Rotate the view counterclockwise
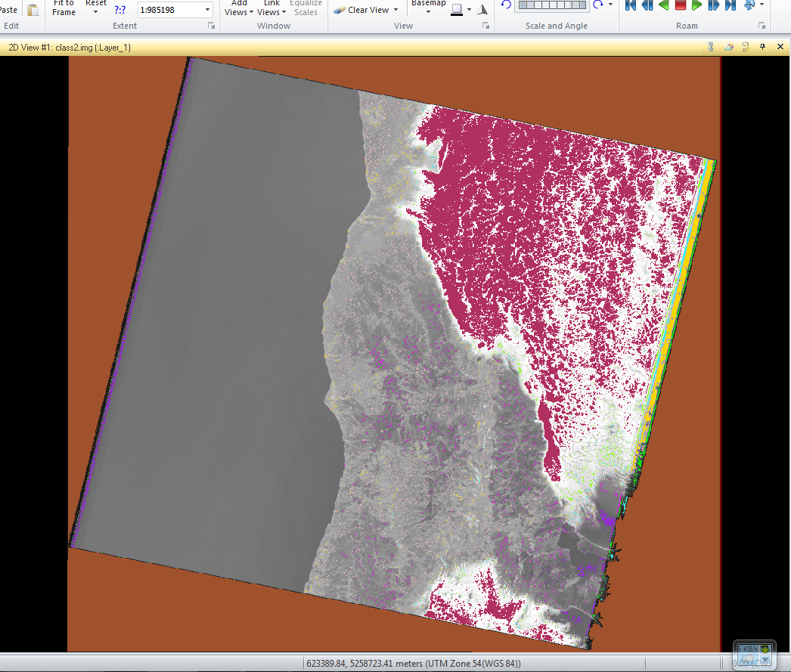 (506, 5)
